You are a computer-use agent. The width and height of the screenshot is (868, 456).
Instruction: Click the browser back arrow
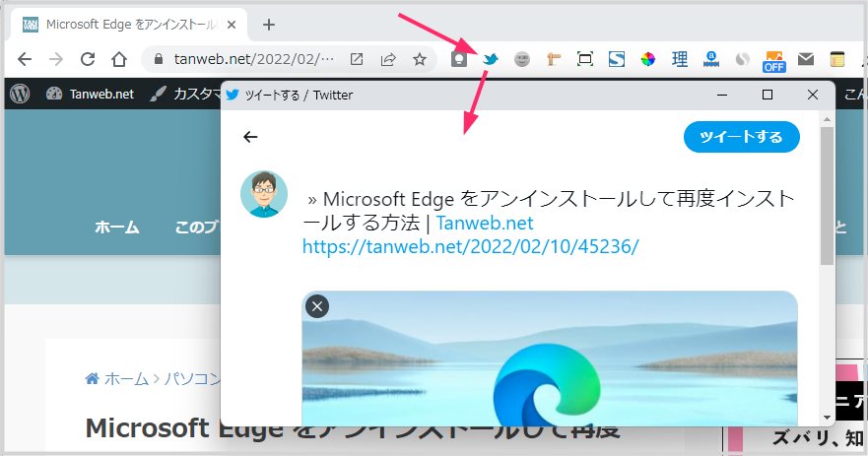tap(25, 59)
